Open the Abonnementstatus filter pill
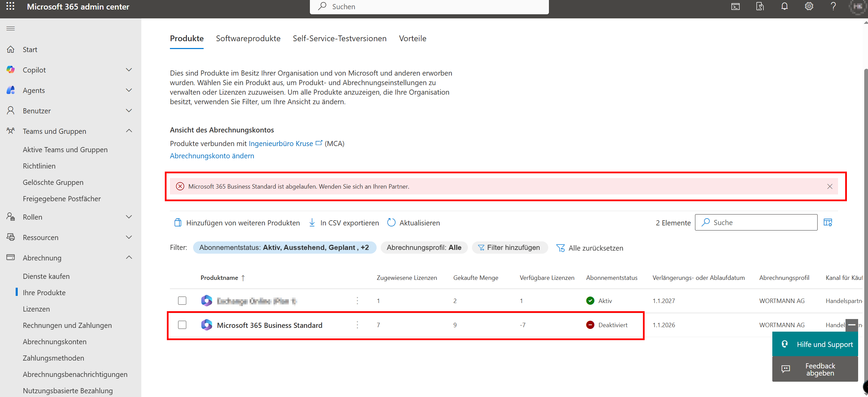Viewport: 868px width, 397px height. pos(284,248)
